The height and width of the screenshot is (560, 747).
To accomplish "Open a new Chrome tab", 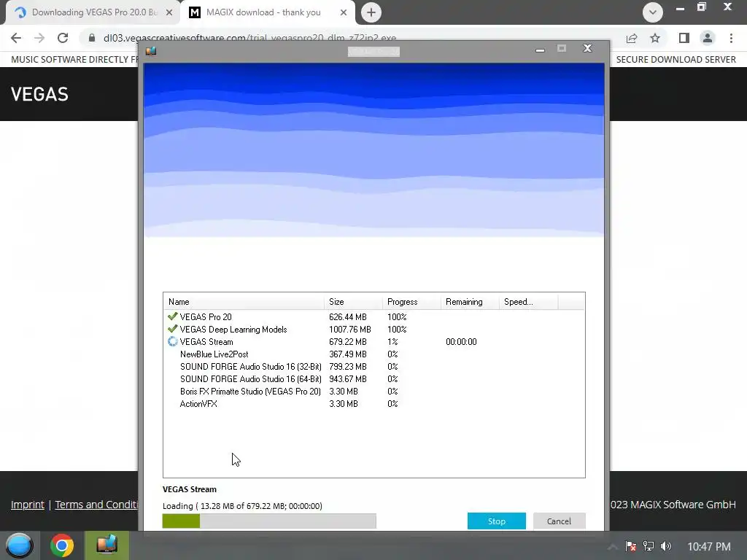I will 371,12.
